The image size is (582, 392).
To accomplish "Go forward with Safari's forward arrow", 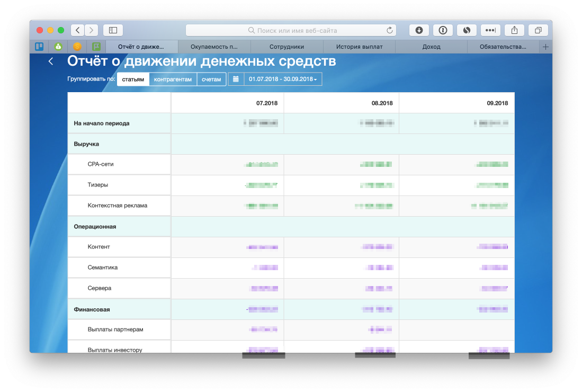I will (91, 30).
